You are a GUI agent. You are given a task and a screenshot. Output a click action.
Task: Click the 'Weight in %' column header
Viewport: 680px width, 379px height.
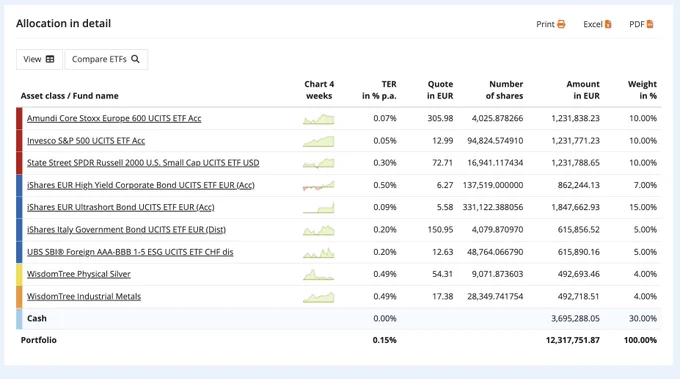coord(642,90)
